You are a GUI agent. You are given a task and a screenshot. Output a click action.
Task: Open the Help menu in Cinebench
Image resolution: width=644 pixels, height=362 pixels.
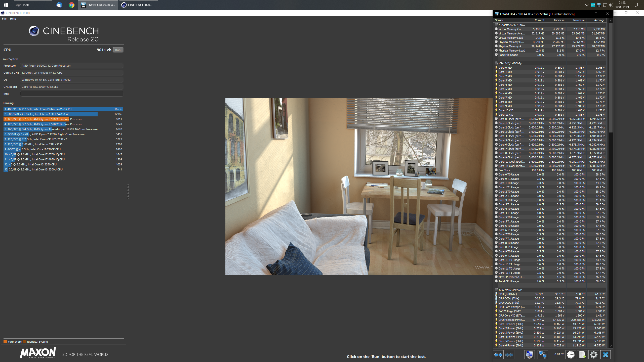tap(13, 19)
